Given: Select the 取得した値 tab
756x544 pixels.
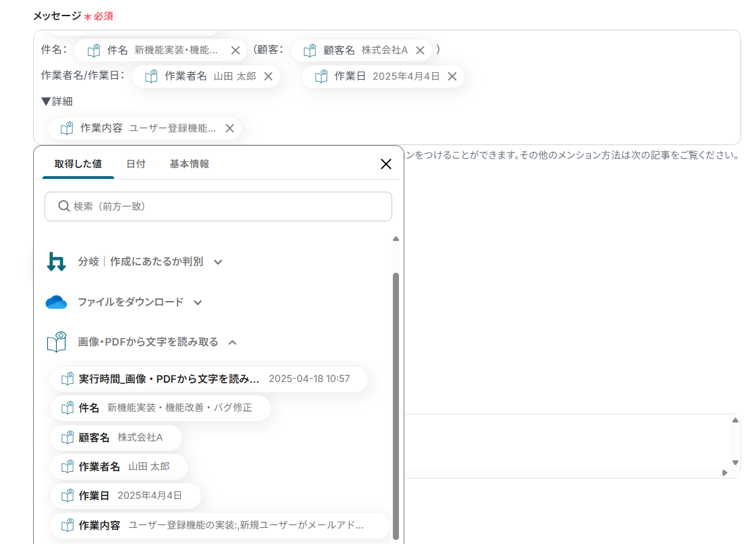Looking at the screenshot, I should tap(78, 164).
